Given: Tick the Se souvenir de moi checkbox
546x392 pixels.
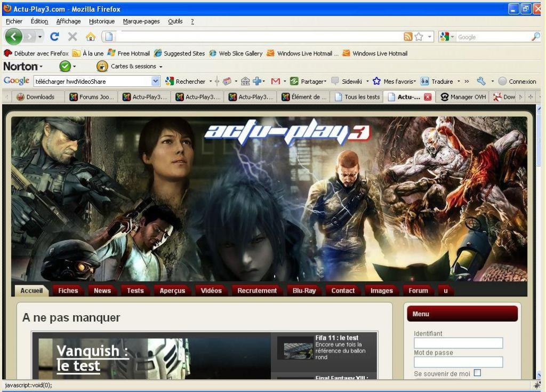Looking at the screenshot, I should [477, 373].
